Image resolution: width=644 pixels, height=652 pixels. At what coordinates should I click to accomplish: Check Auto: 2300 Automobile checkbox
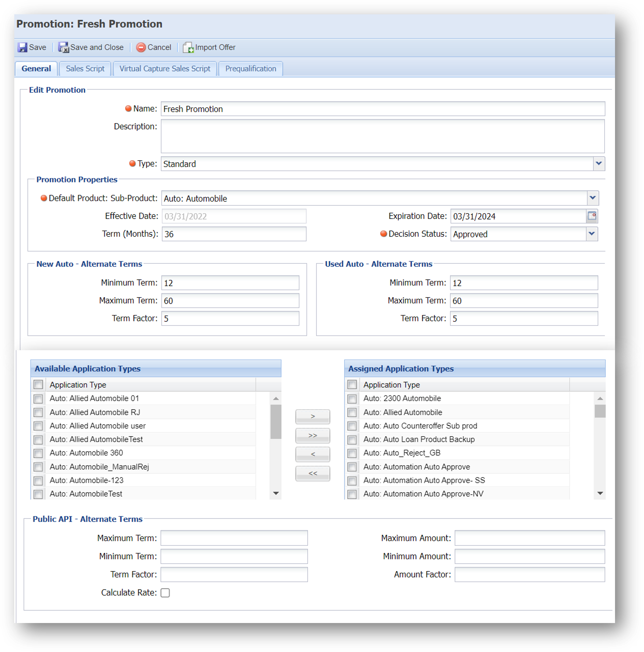coord(352,399)
